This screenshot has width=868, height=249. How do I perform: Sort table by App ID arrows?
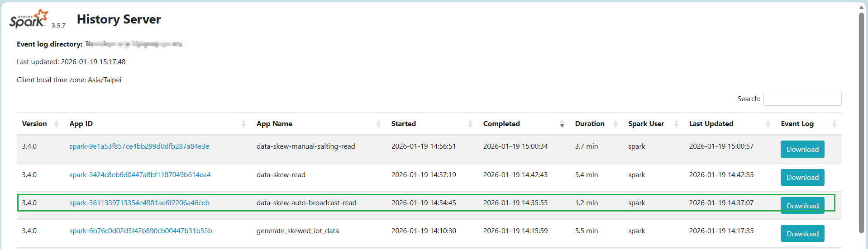coord(243,124)
